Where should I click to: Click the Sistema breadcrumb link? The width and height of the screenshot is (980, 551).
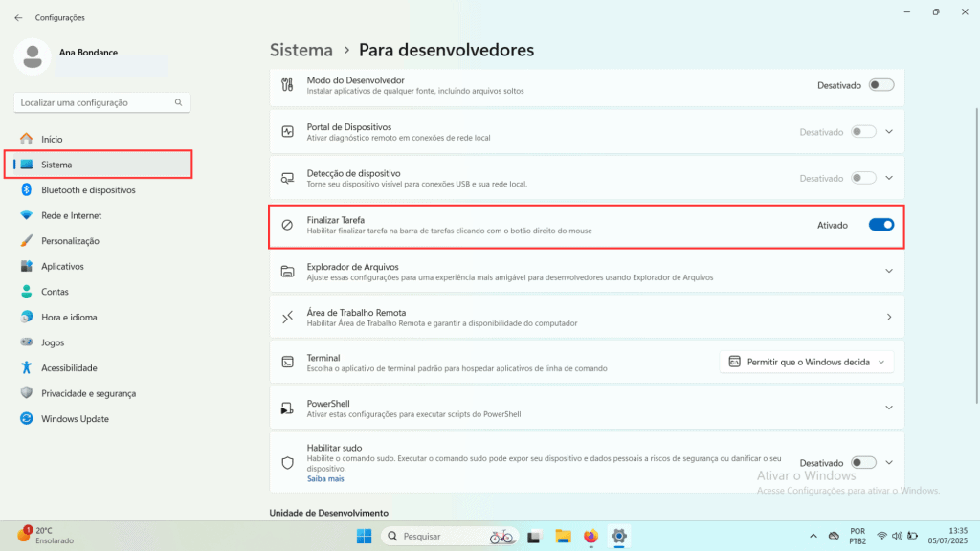[x=301, y=50]
